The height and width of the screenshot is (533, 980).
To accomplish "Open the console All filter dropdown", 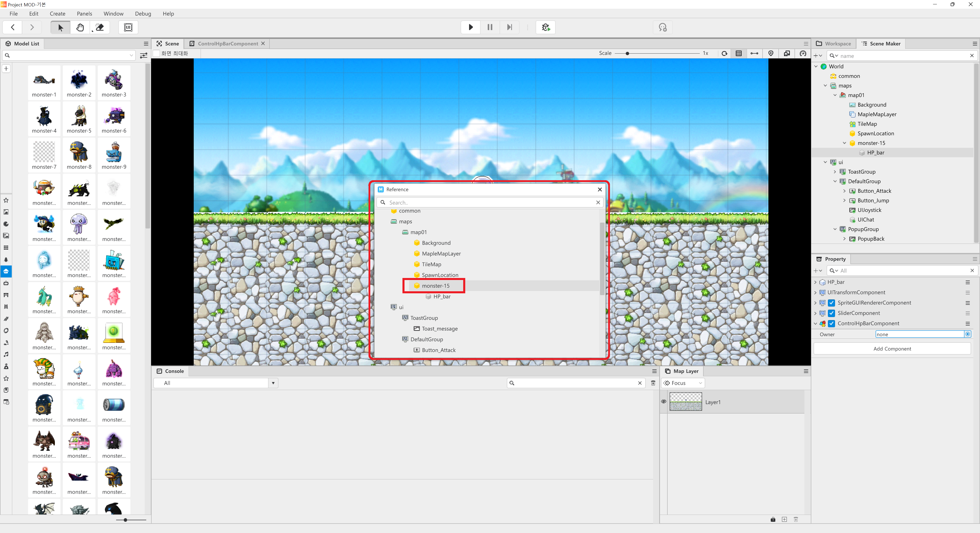I will 273,383.
